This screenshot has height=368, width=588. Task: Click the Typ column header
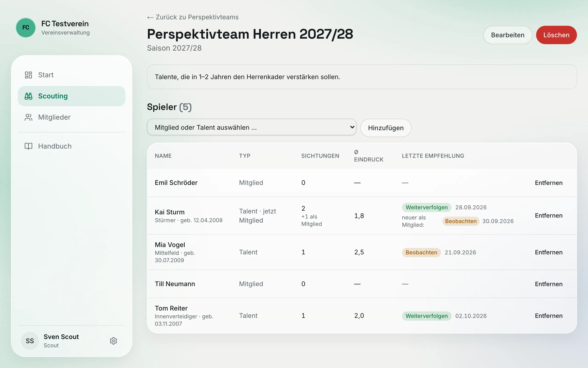click(244, 156)
